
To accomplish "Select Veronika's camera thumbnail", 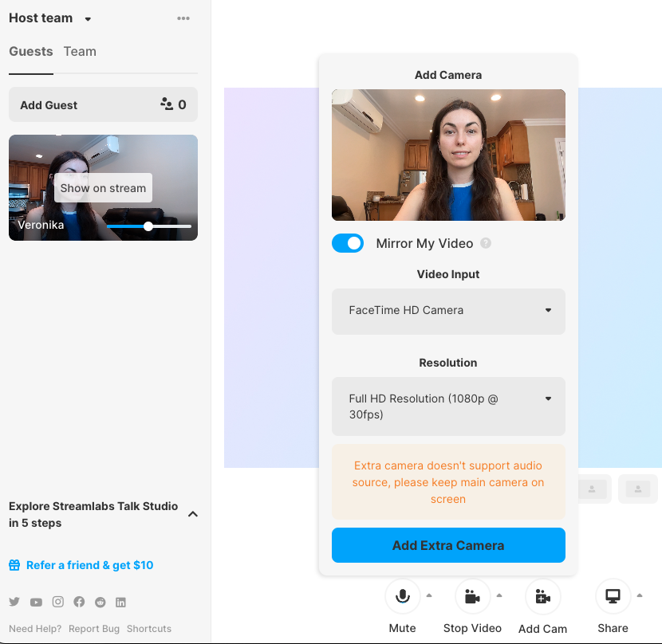I will click(x=103, y=187).
